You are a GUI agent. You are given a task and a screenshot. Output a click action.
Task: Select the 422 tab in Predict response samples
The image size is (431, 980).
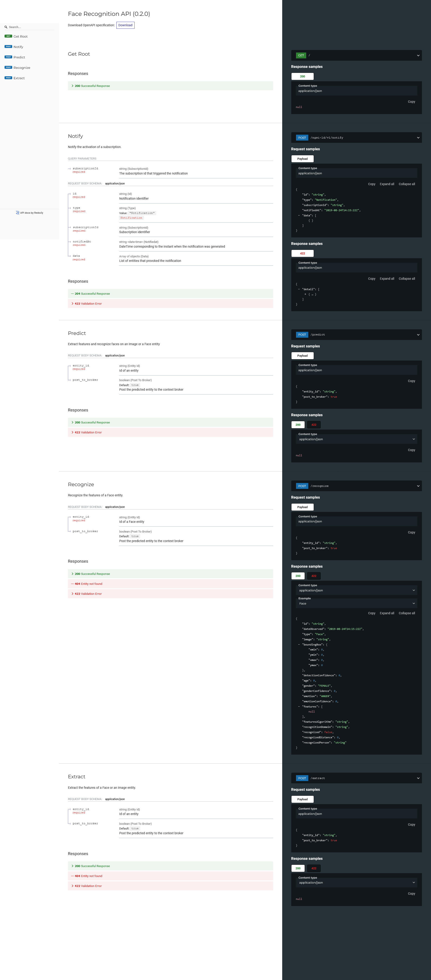314,425
